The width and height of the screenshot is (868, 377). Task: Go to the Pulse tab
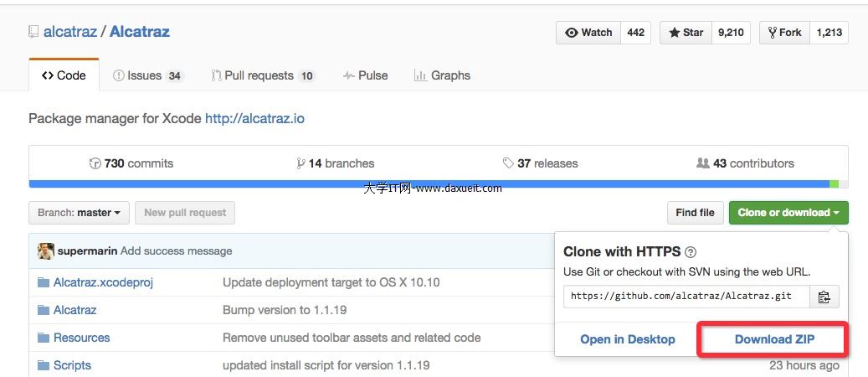[365, 75]
